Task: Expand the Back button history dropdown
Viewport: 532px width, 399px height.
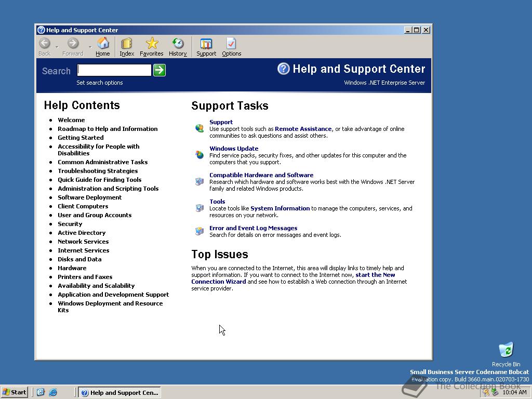Action: tap(57, 47)
